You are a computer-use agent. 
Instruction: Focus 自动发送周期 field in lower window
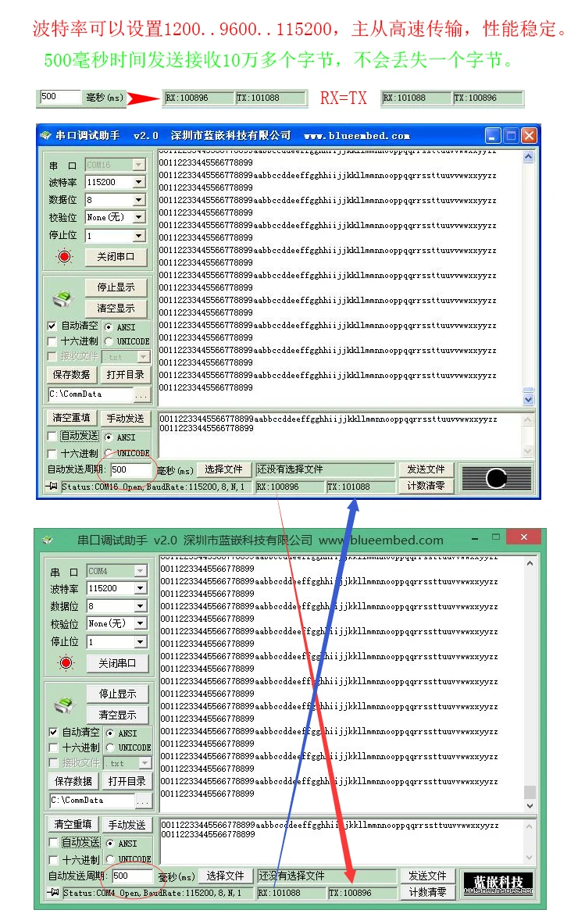pyautogui.click(x=133, y=876)
